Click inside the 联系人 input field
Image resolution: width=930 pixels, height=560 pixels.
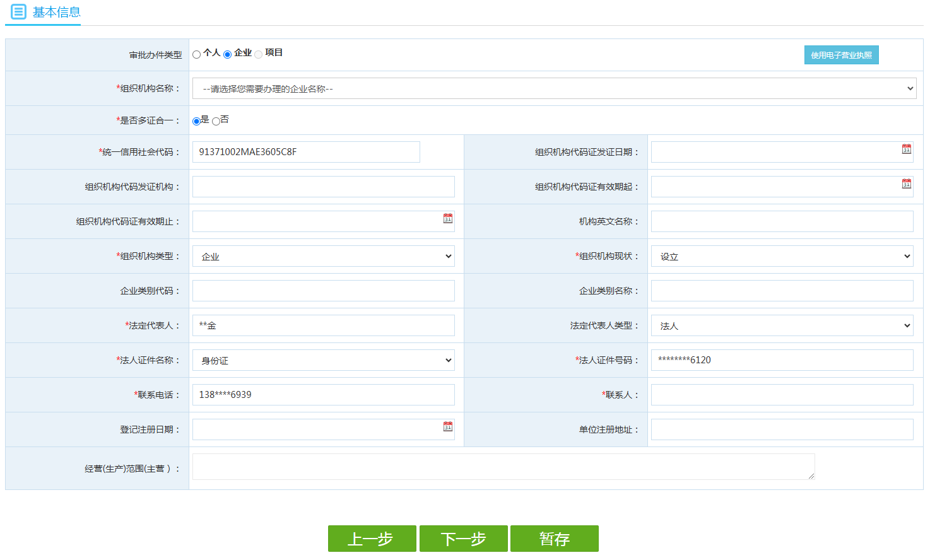781,394
